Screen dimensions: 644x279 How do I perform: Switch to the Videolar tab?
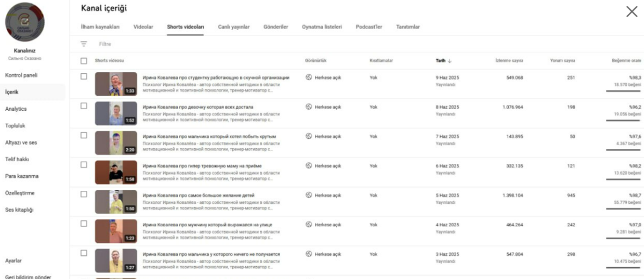point(143,27)
